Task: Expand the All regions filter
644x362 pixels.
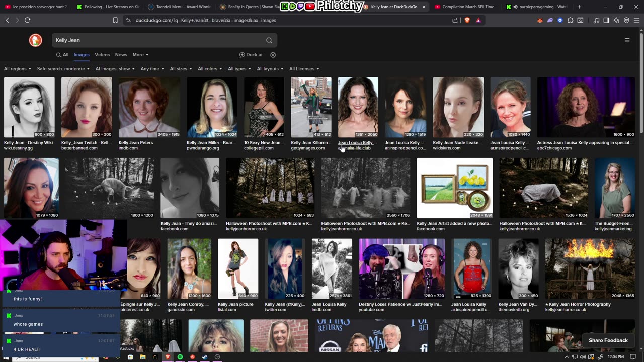Action: 18,69
